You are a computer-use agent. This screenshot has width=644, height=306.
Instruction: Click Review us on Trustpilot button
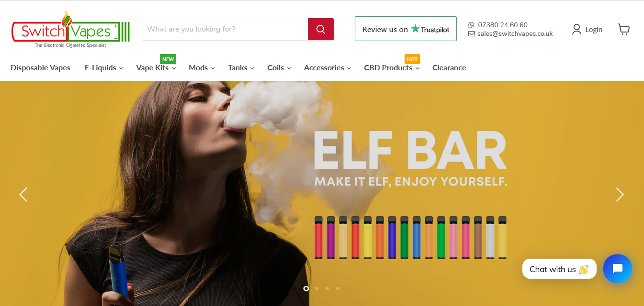(x=406, y=29)
